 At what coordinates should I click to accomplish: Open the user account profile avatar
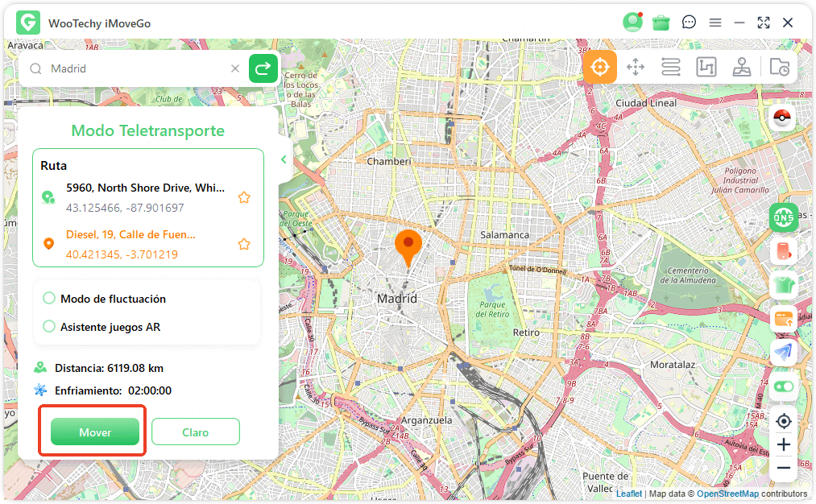coord(632,23)
